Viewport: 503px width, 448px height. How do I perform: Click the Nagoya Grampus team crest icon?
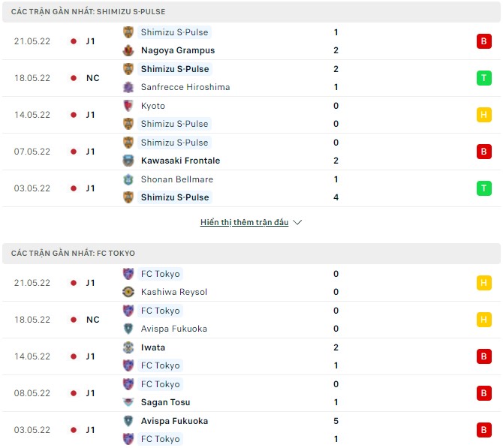point(128,50)
